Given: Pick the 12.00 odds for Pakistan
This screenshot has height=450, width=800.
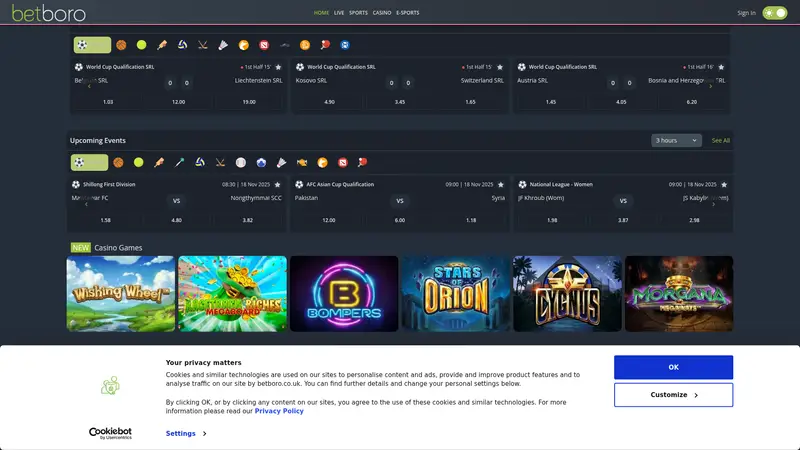Looking at the screenshot, I should tap(329, 220).
